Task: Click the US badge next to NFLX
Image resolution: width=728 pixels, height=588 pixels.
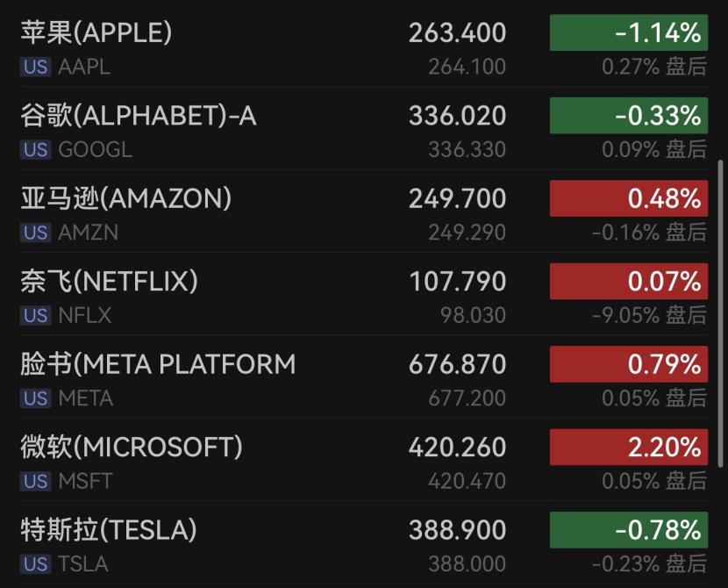Action: (36, 316)
